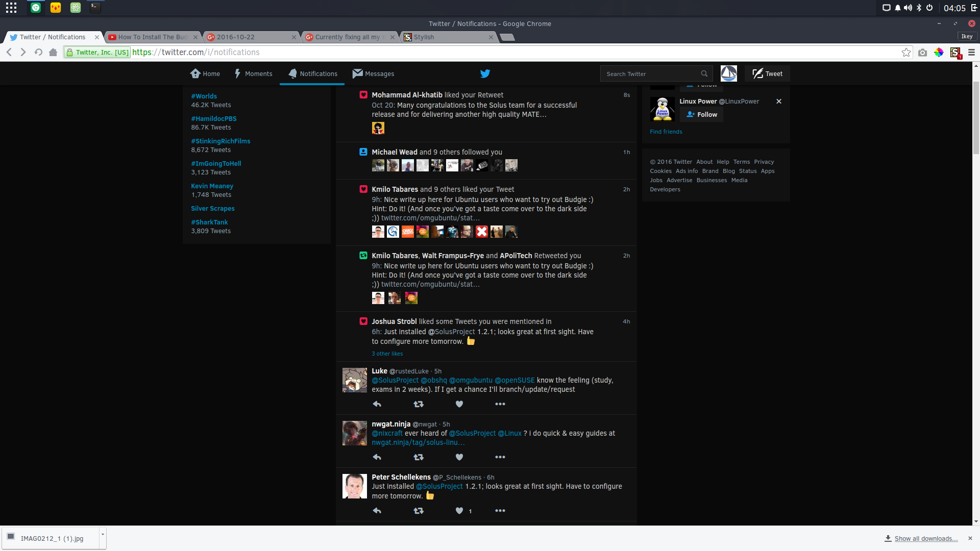Open Luke's profile avatar
This screenshot has height=551, width=980.
(355, 380)
